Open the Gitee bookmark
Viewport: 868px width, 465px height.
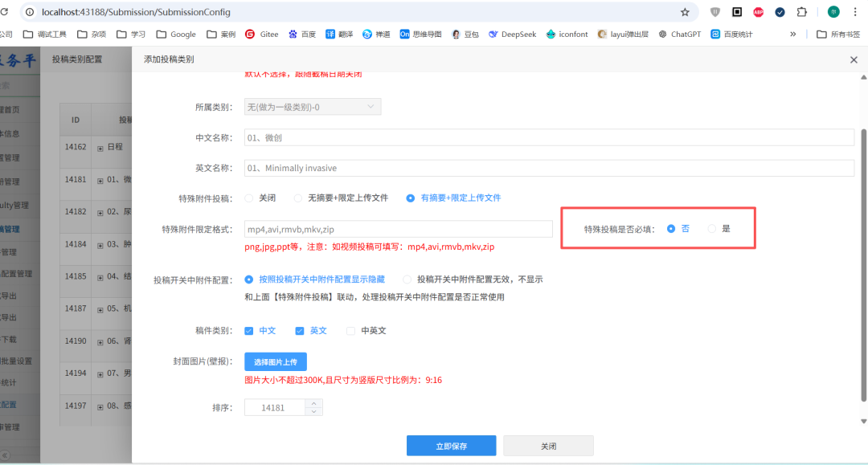[261, 35]
